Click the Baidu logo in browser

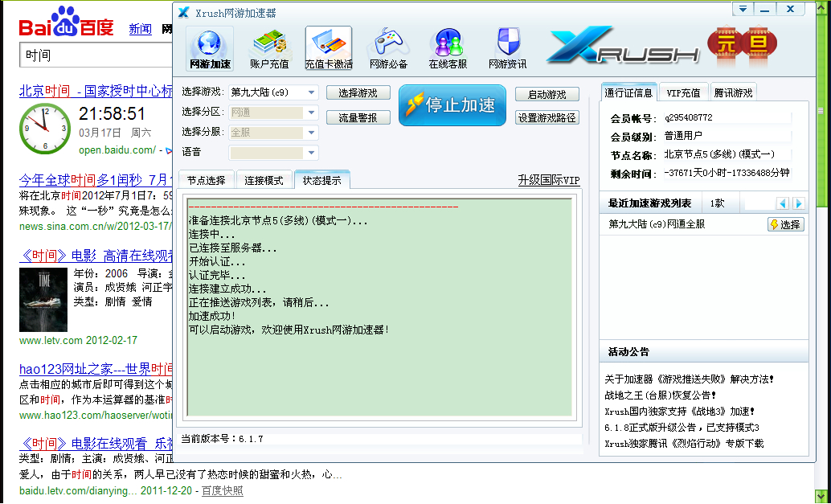click(x=66, y=21)
